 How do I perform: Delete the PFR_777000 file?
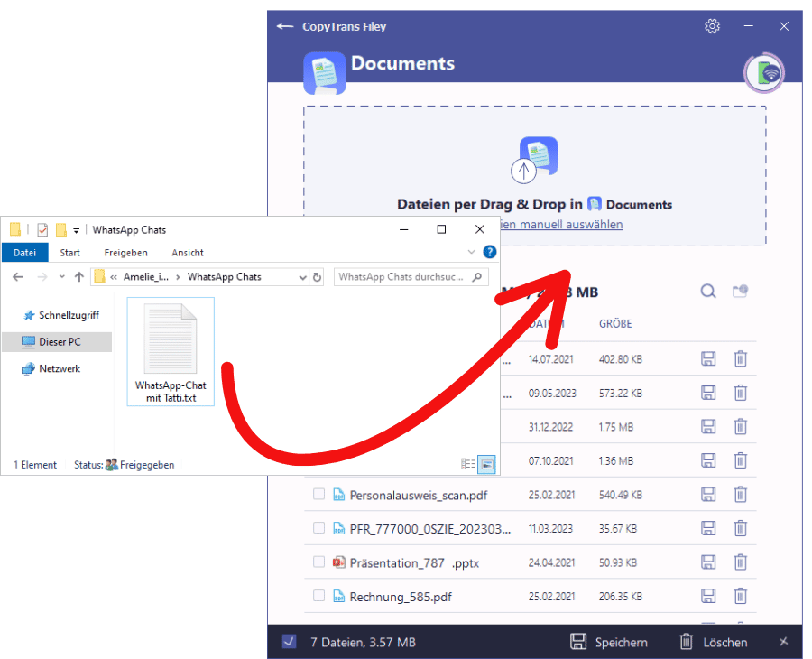point(741,528)
